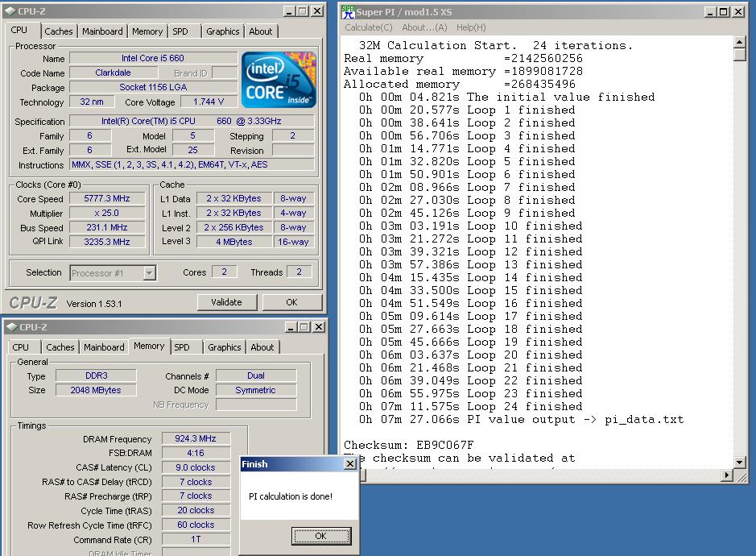The image size is (756, 556).
Task: Minimize the Super PI window
Action: click(x=710, y=11)
